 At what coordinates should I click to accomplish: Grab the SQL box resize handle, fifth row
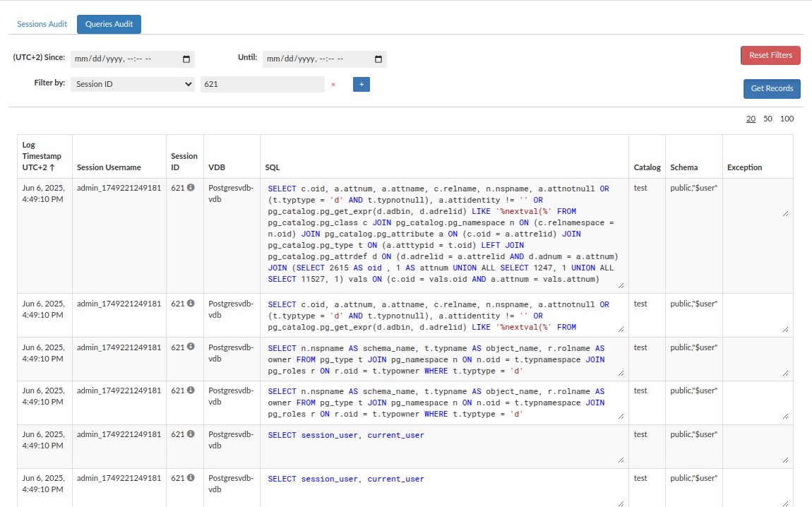coord(621,460)
